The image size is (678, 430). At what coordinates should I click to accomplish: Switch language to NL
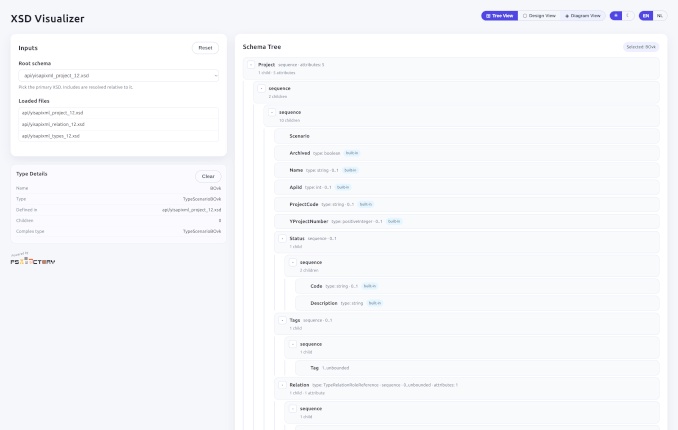point(659,16)
